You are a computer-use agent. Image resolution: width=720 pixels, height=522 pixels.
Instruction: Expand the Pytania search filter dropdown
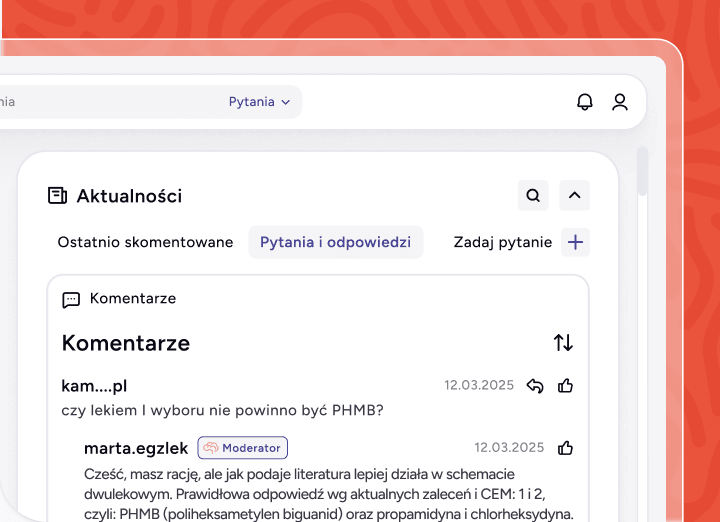coord(259,102)
